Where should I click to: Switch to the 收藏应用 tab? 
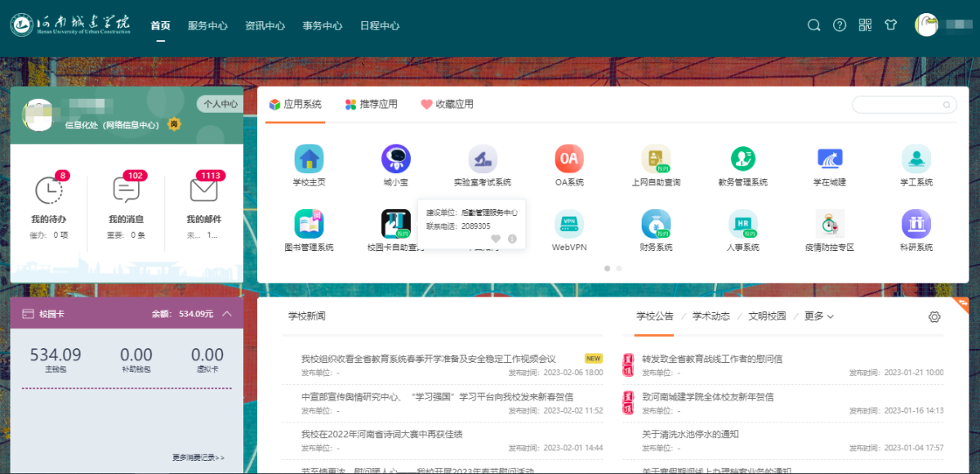(447, 105)
